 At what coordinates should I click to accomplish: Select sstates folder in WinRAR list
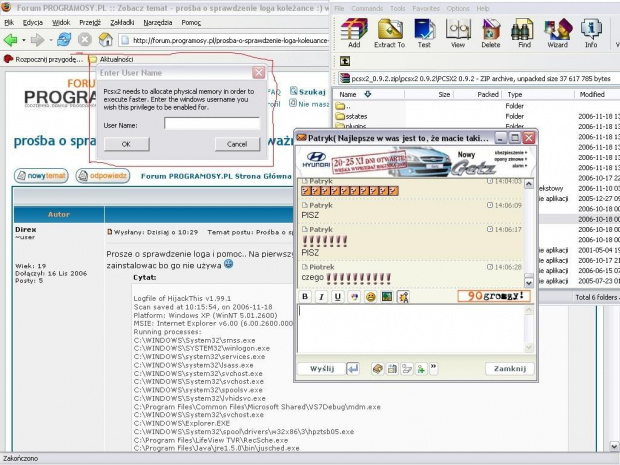point(352,116)
